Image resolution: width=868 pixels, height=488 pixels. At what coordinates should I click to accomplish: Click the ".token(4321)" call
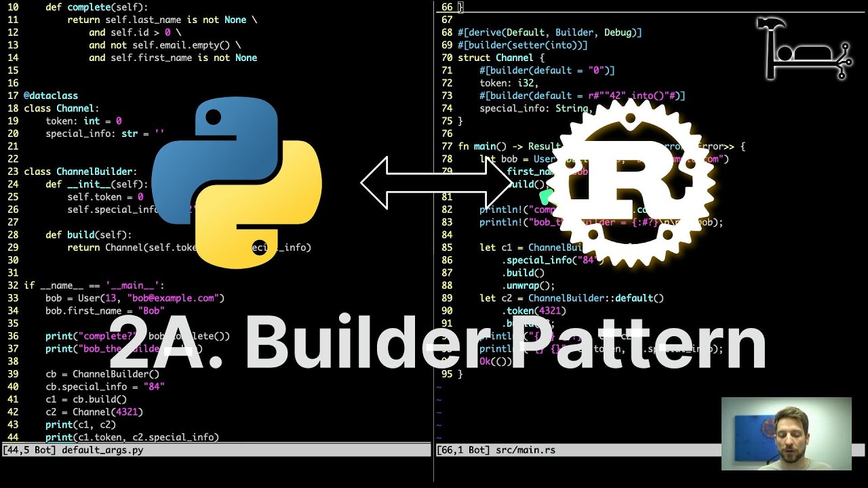pyautogui.click(x=534, y=311)
